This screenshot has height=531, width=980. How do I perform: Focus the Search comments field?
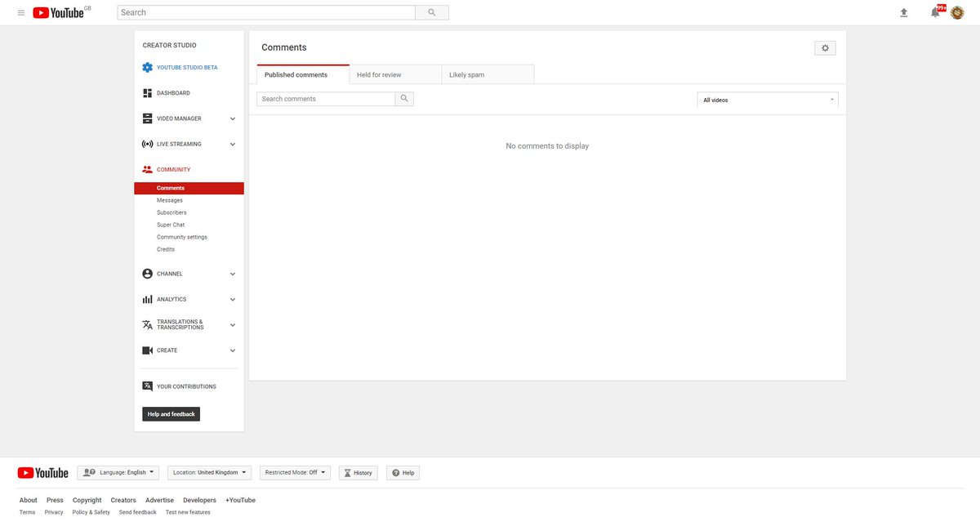(x=326, y=99)
